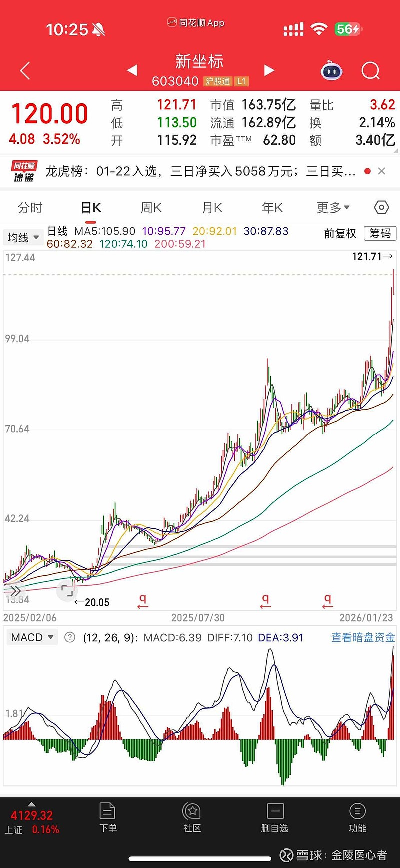Read the 龙虎榜 news headline
Viewport: 400px width, 868px height.
[x=200, y=171]
